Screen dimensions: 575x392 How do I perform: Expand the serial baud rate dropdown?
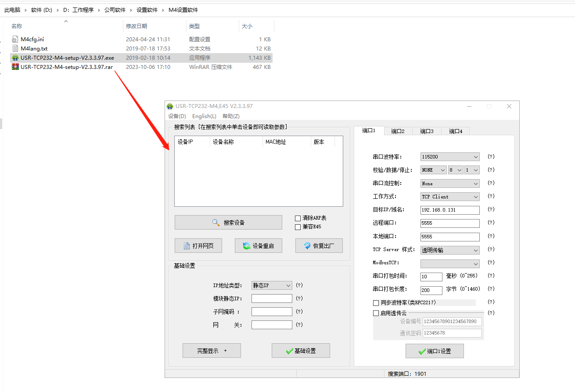tap(449, 157)
